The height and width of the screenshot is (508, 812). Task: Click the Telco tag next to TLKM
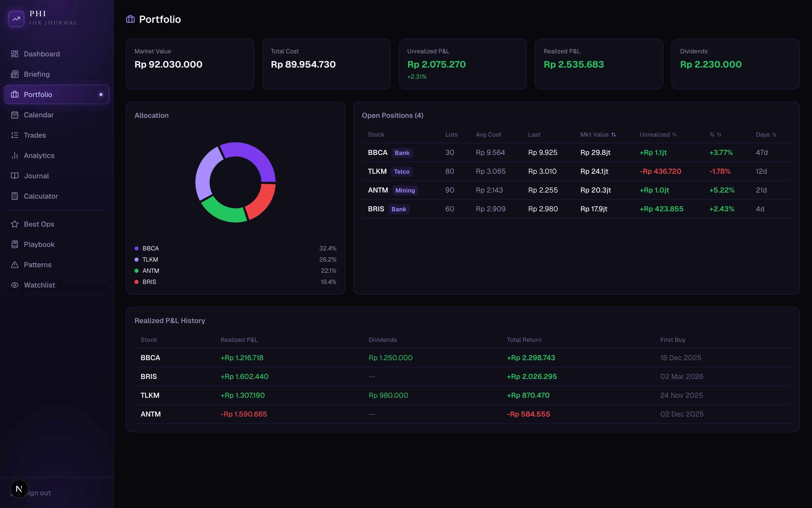(x=401, y=172)
